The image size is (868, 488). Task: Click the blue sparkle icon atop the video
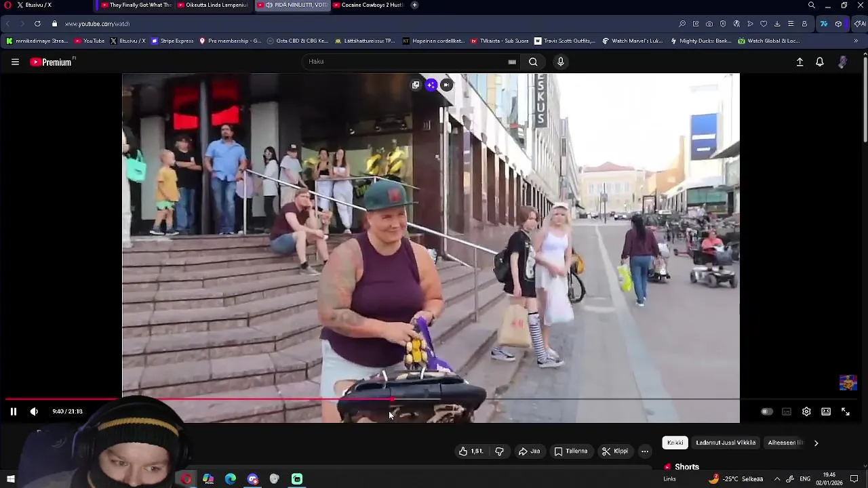point(431,85)
